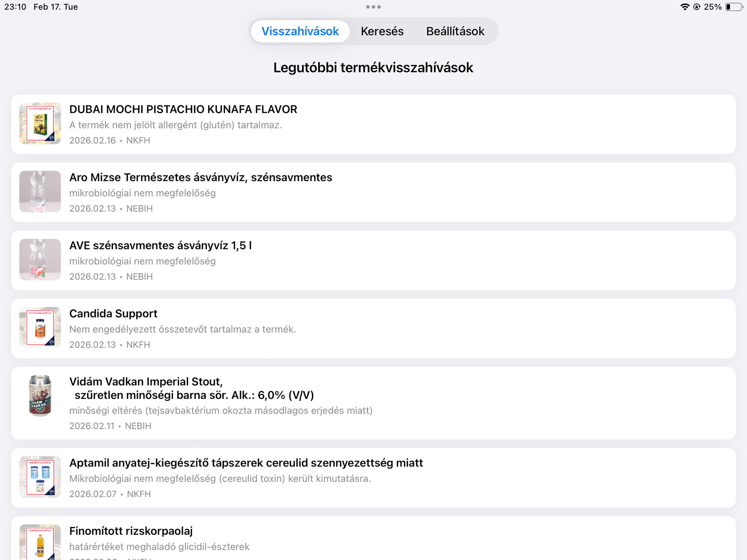Click date '2026.02.16 • NKFH'
747x560 pixels.
tap(110, 141)
